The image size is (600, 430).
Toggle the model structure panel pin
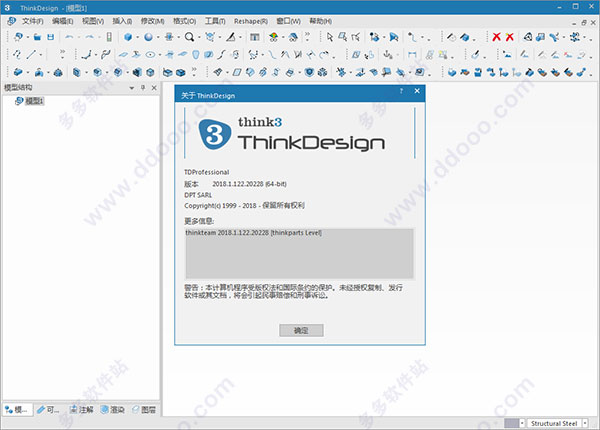(x=143, y=88)
